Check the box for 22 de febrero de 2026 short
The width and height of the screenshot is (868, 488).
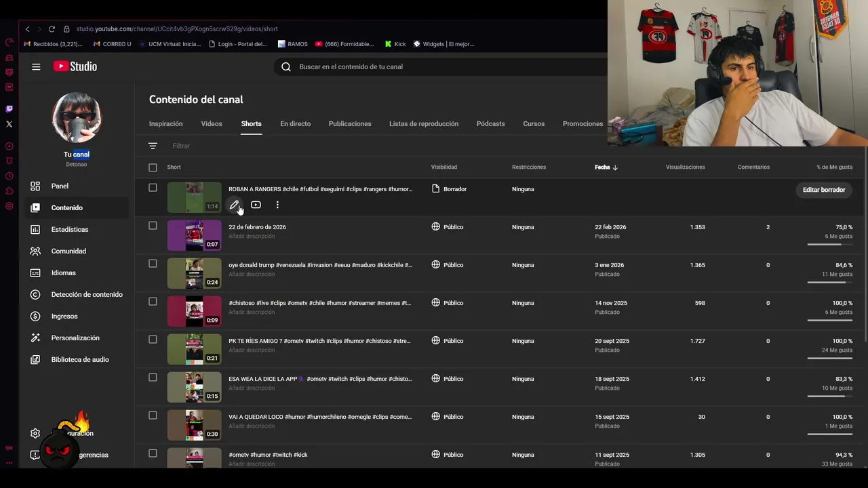tap(153, 226)
